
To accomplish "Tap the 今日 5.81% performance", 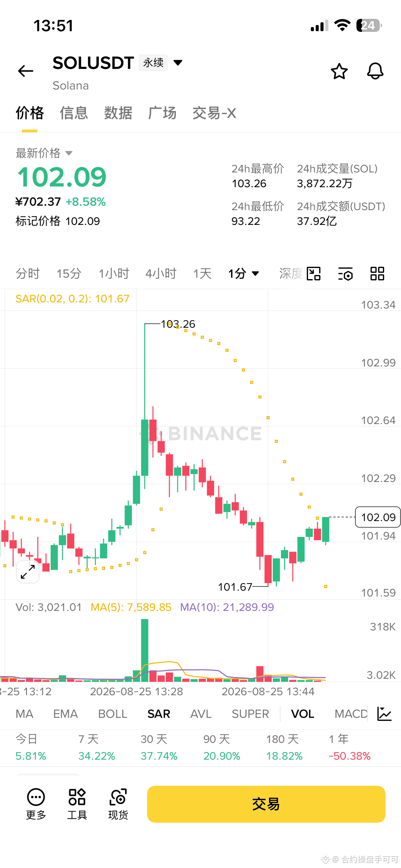I will click(31, 747).
